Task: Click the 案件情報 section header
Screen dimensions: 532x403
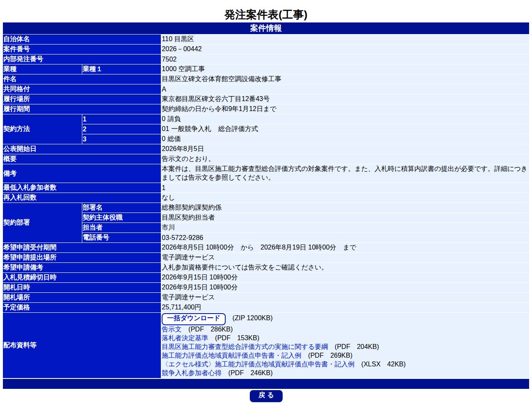Action: click(x=266, y=28)
